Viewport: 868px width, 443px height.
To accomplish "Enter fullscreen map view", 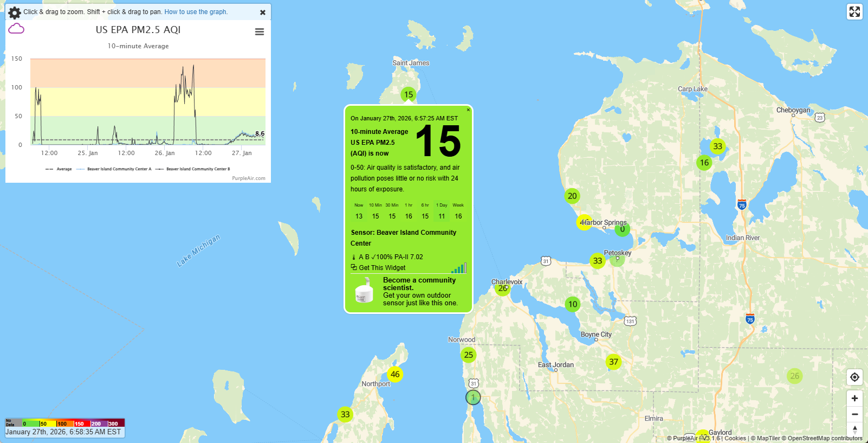I will tap(854, 12).
